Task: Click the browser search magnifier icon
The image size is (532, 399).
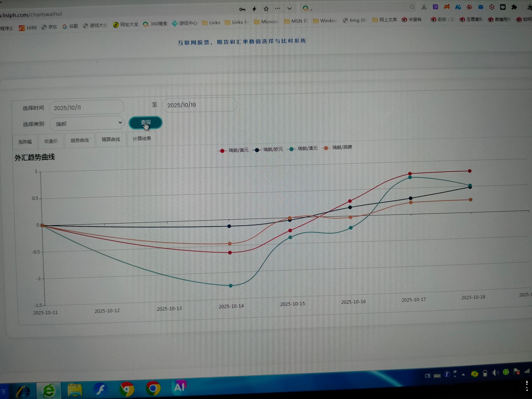Action: [412, 7]
